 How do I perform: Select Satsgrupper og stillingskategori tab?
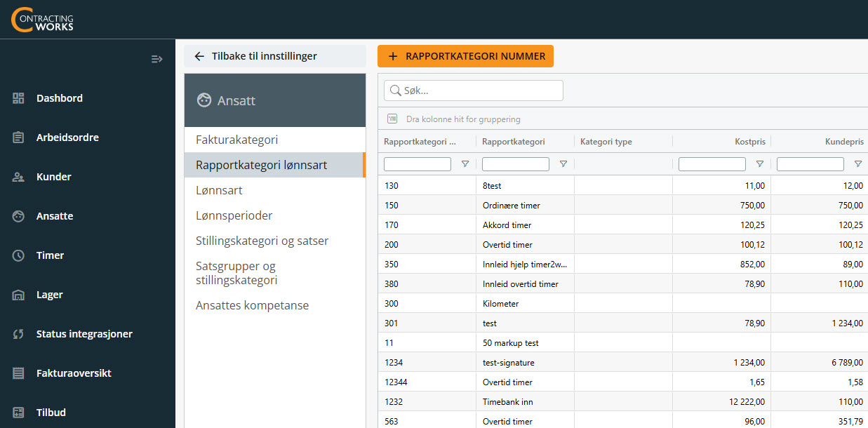tap(275, 273)
